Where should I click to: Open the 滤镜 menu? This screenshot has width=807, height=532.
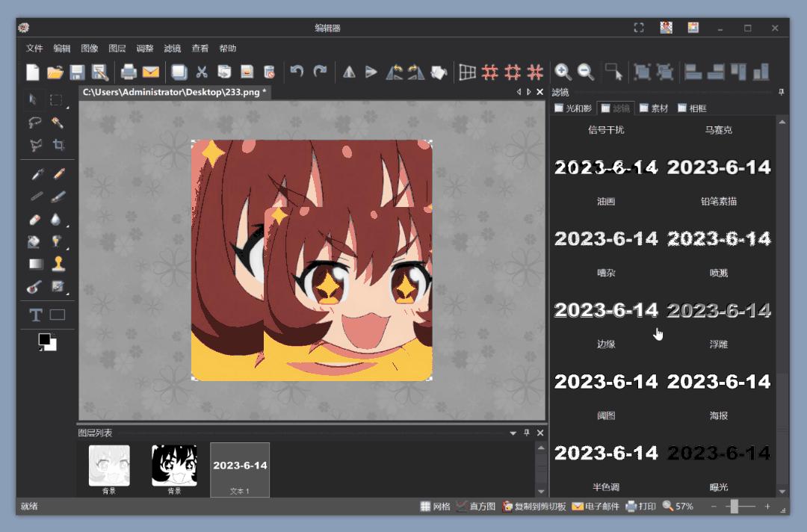coord(172,49)
